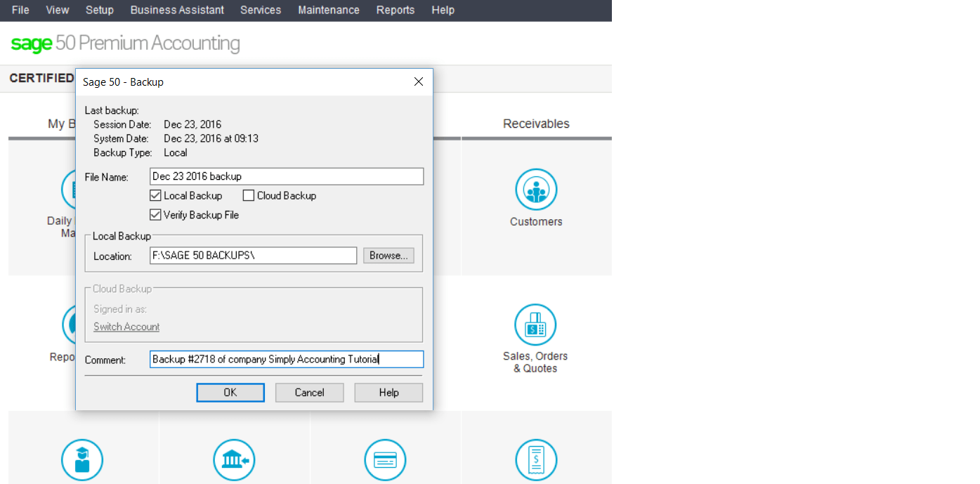The height and width of the screenshot is (484, 980).
Task: Open the Services menu
Action: point(261,10)
